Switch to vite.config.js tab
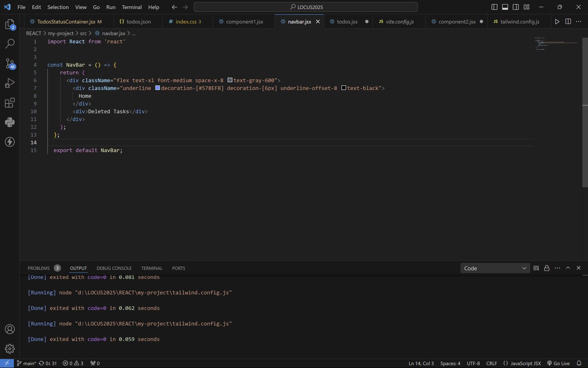 [x=398, y=22]
